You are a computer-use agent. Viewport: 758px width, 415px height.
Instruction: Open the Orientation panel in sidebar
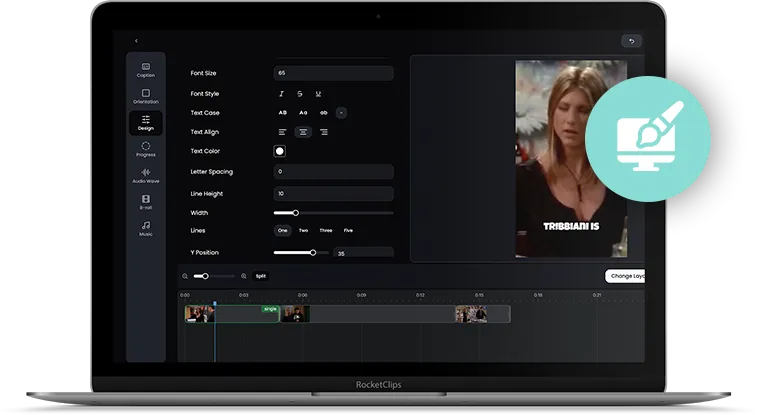(x=146, y=96)
